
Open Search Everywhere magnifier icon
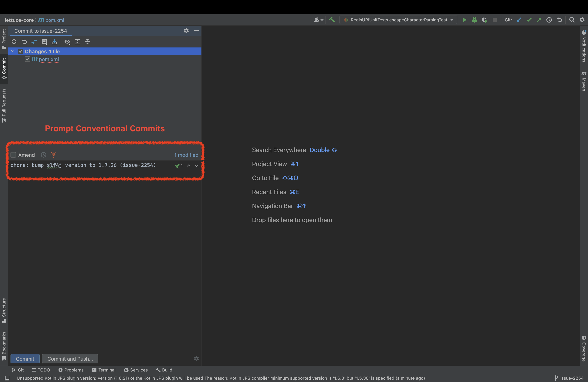(572, 20)
